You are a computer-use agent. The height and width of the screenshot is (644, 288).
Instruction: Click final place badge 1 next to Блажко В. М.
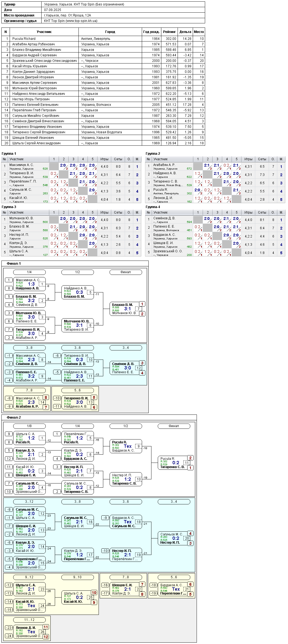pyautogui.click(x=142, y=304)
